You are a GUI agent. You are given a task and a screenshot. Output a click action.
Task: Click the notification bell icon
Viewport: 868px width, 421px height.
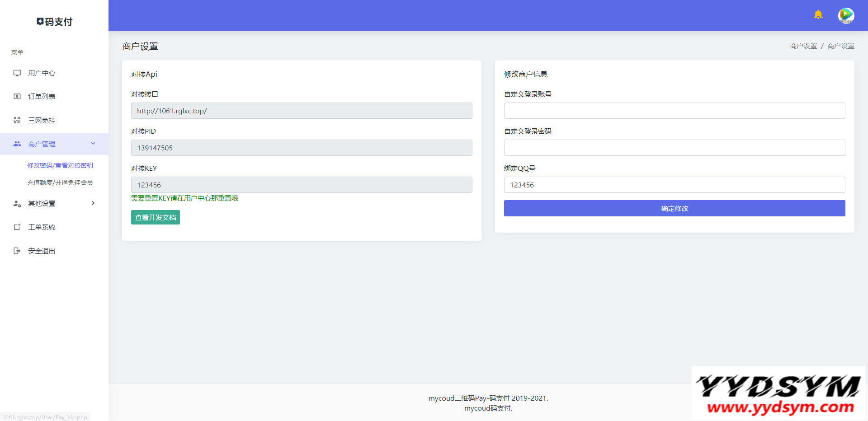(x=818, y=14)
